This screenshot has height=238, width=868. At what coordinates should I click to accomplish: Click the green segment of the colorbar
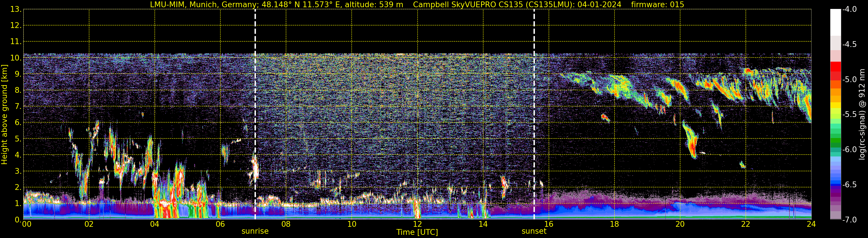coord(836,141)
